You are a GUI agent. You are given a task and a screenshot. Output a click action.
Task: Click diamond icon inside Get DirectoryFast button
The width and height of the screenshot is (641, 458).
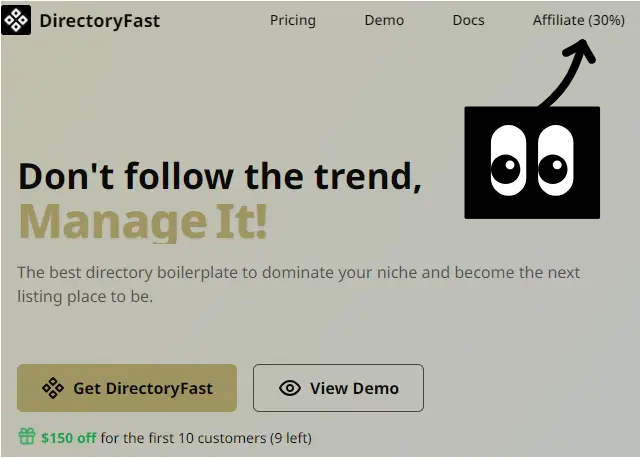pyautogui.click(x=53, y=388)
